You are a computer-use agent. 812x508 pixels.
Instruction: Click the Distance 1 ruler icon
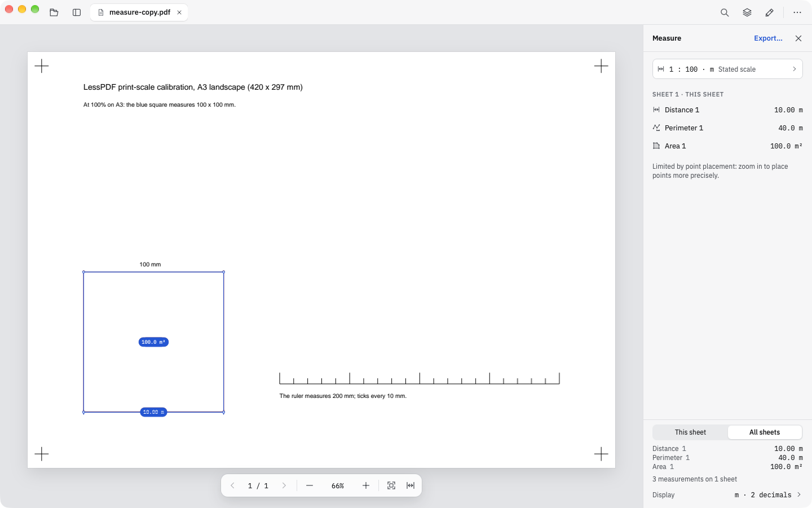click(656, 110)
